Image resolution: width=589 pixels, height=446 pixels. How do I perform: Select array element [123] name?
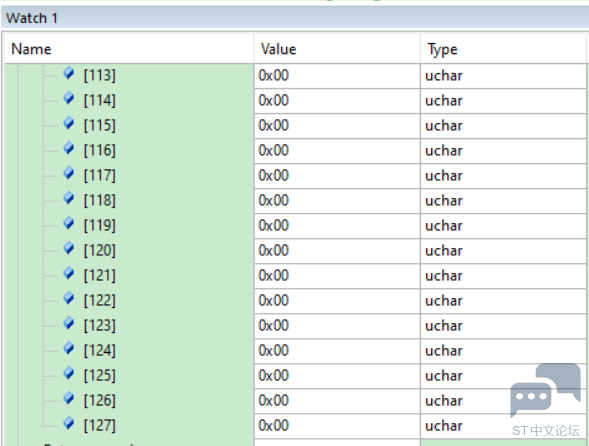(100, 325)
